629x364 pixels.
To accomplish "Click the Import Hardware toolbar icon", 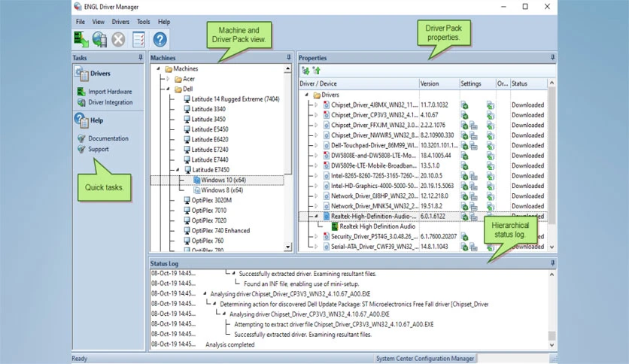I will pyautogui.click(x=81, y=39).
